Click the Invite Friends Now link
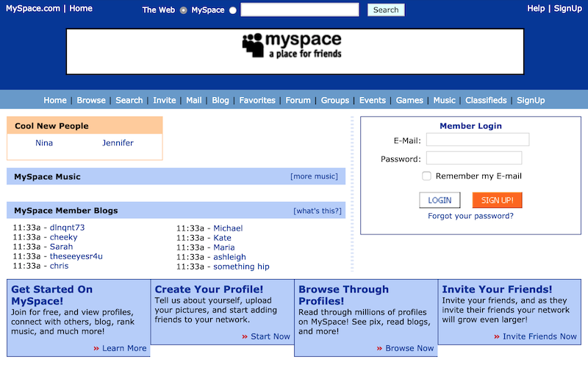The height and width of the screenshot is (365, 588). point(539,336)
